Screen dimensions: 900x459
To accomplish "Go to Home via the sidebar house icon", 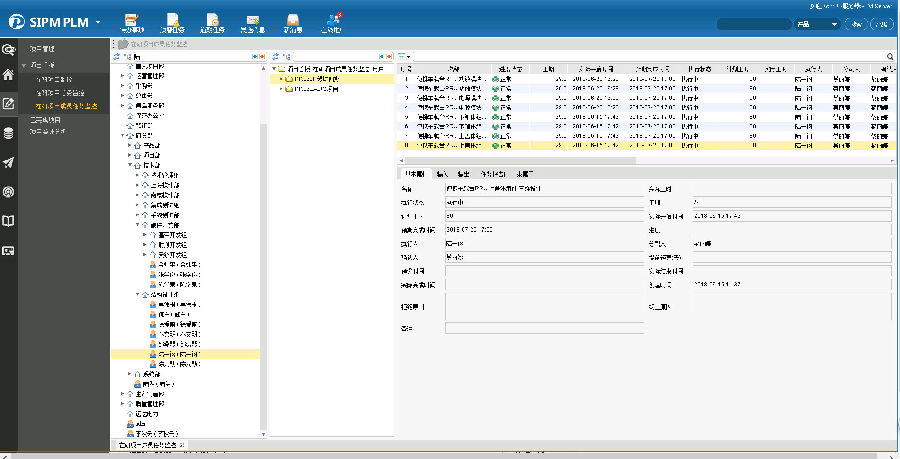I will [9, 75].
